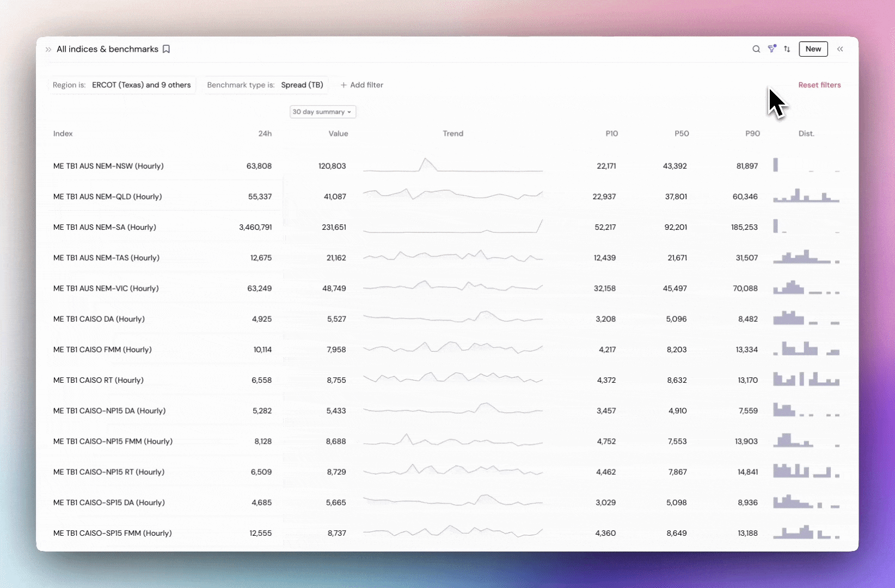Sort by the P90 column header
This screenshot has height=588, width=895.
[752, 133]
